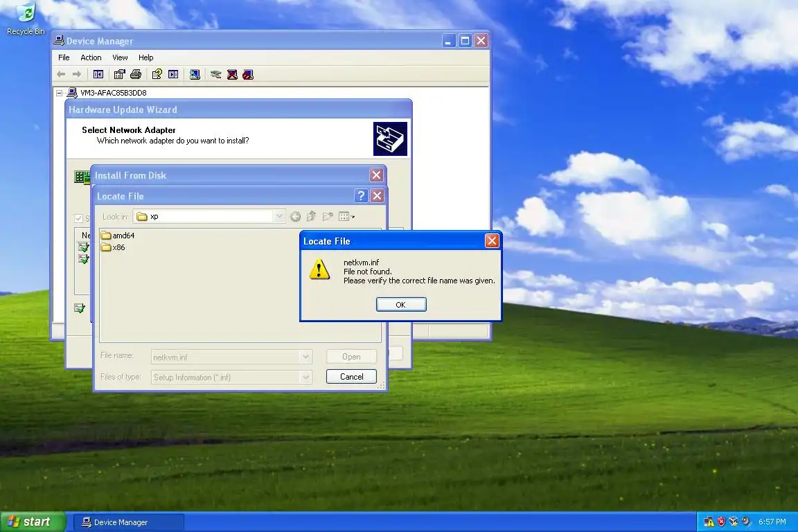Select the amd64 folder
The image size is (798, 532).
[x=118, y=236]
